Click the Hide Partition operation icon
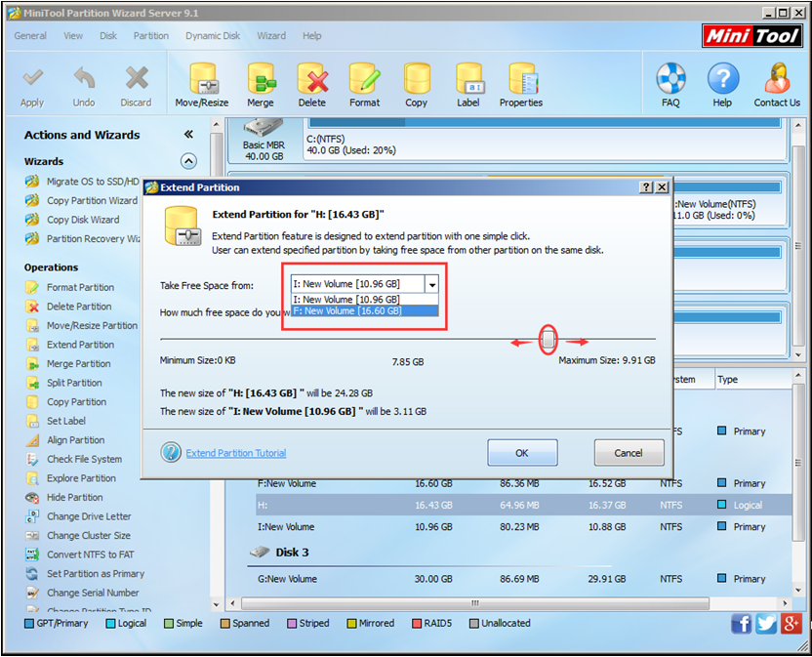Image resolution: width=812 pixels, height=657 pixels. tap(32, 498)
